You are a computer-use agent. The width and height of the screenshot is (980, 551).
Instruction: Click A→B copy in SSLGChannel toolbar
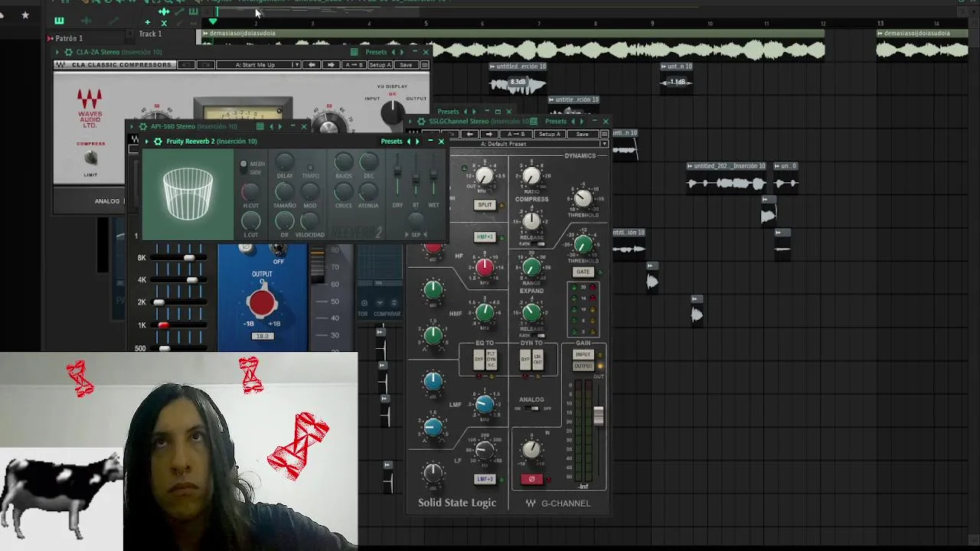click(x=517, y=134)
